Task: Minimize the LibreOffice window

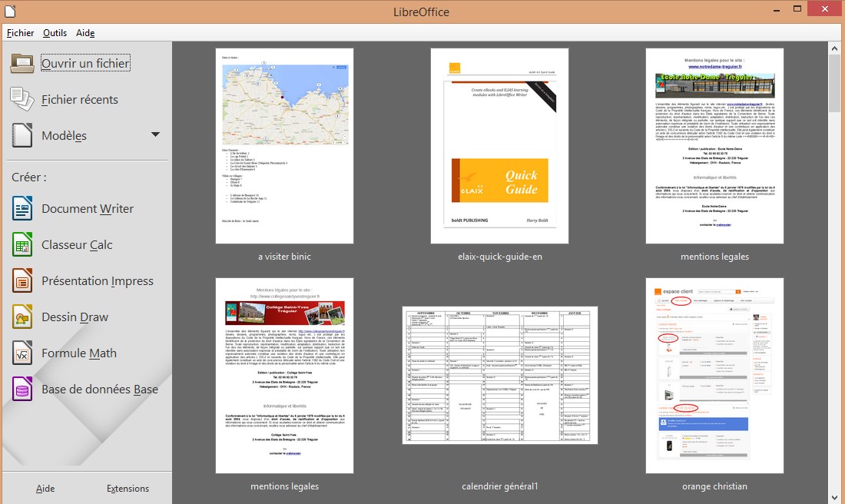Action: click(777, 9)
